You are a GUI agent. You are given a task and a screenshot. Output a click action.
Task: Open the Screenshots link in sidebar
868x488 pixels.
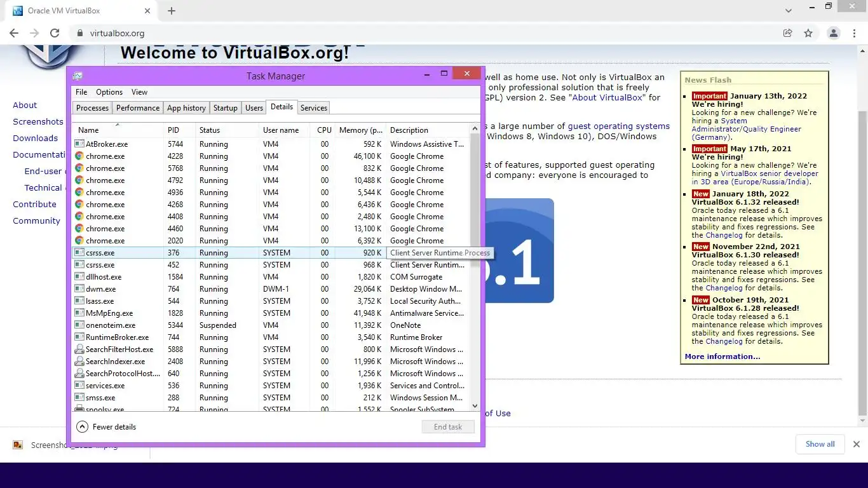coord(38,122)
